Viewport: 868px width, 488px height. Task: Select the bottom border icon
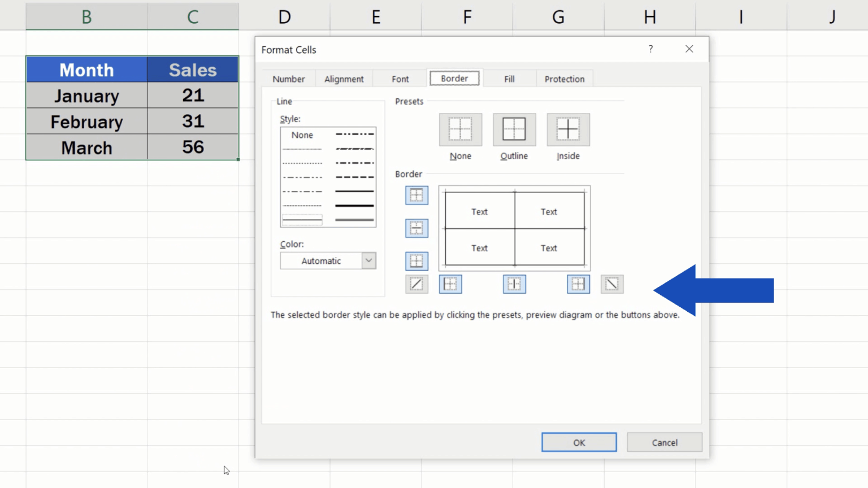click(x=416, y=261)
